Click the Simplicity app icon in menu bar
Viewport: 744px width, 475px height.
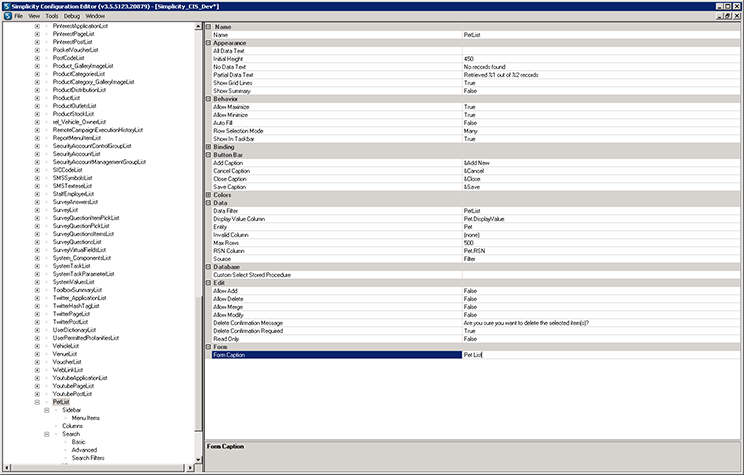click(8, 16)
